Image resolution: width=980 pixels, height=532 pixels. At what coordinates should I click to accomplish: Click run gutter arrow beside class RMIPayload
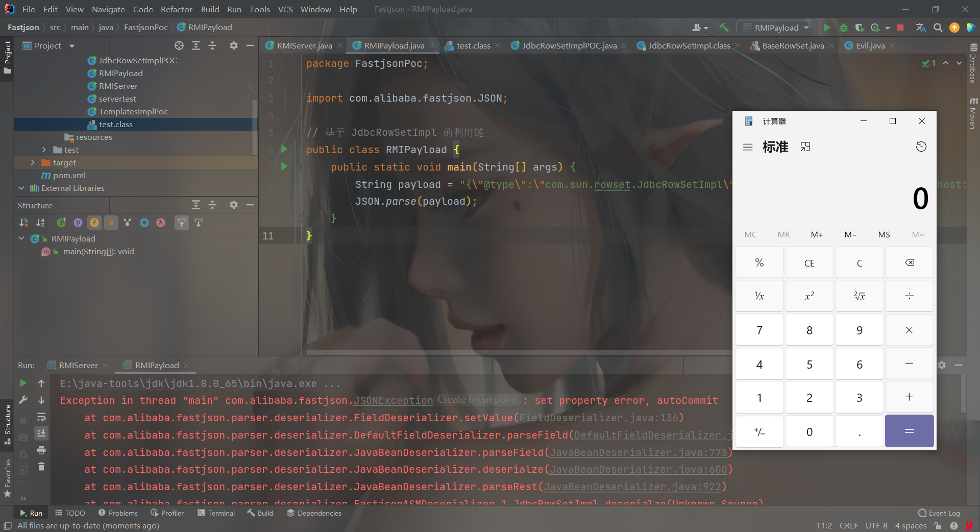coord(284,149)
